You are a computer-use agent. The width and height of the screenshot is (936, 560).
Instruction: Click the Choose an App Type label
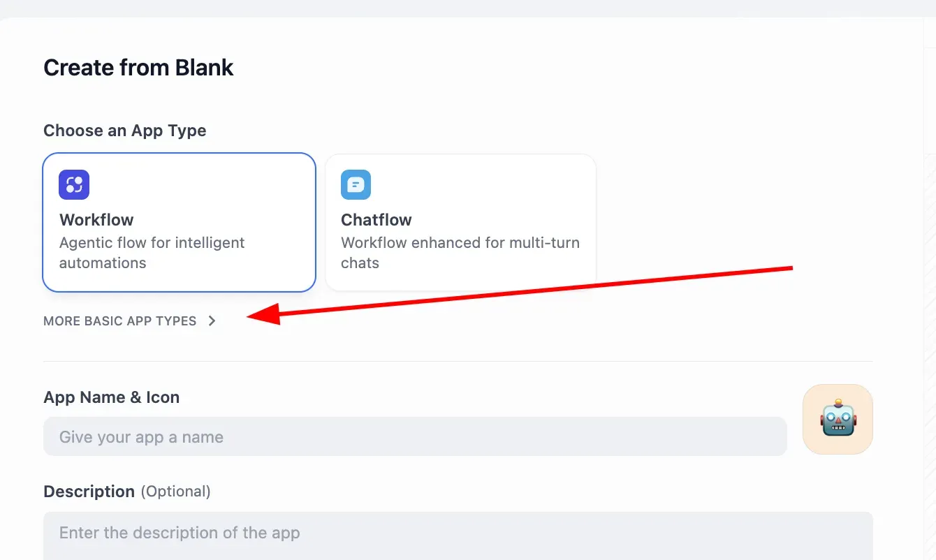(125, 131)
